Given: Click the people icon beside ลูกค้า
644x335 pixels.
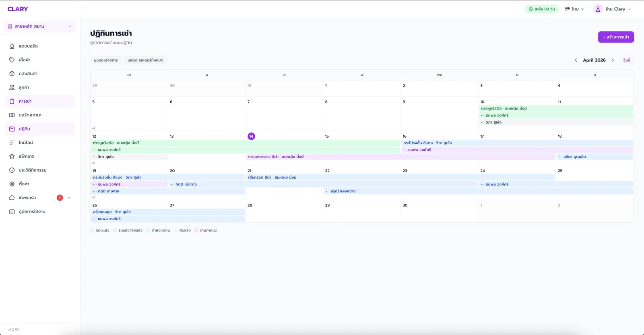Looking at the screenshot, I should click(12, 87).
